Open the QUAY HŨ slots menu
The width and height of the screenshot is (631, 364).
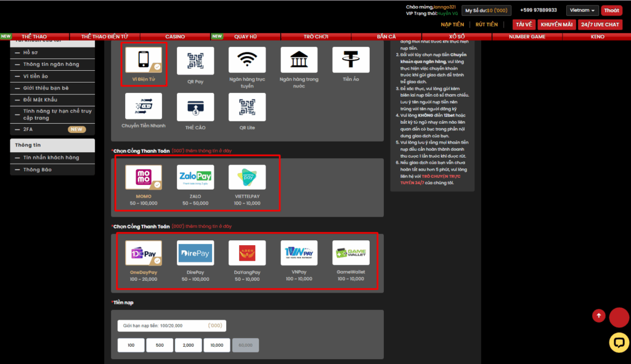[245, 36]
